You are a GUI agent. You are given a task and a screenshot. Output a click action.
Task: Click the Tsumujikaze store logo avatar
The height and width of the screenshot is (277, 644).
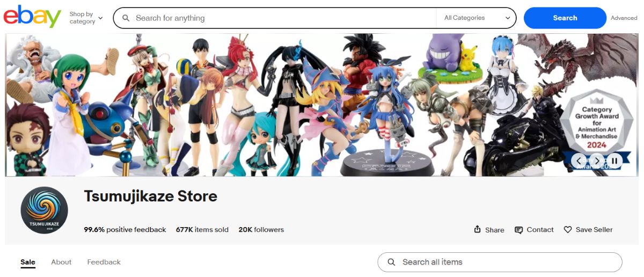(x=44, y=210)
